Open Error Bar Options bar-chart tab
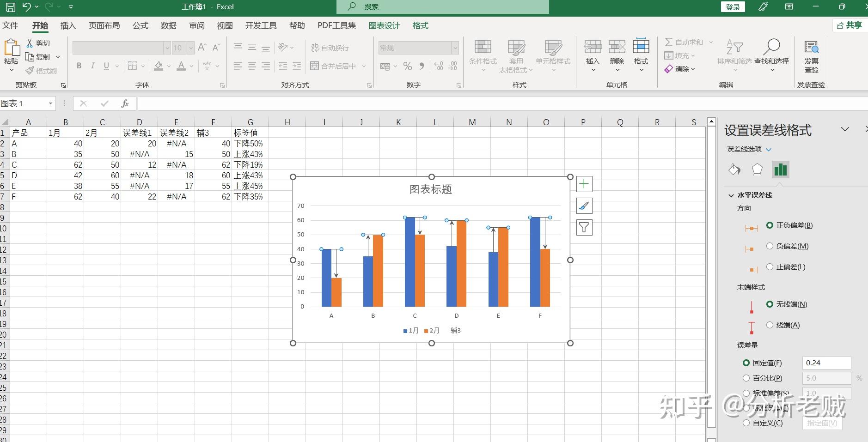Viewport: 868px width, 442px height. [780, 170]
